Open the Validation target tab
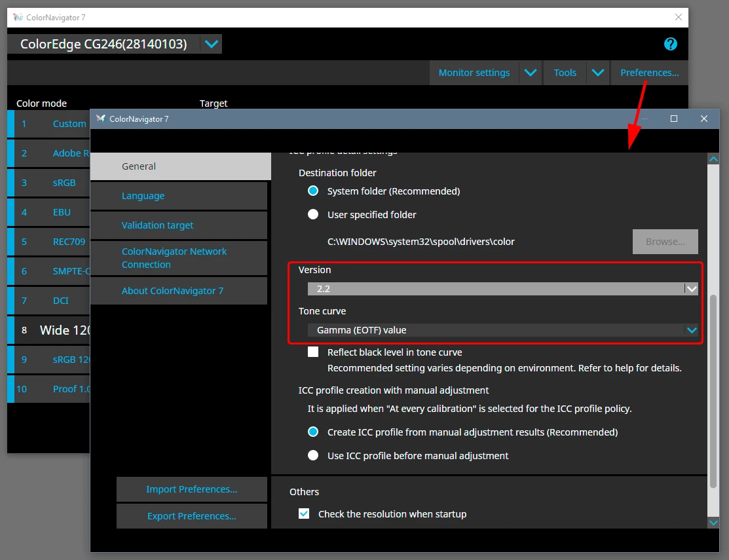 (179, 225)
